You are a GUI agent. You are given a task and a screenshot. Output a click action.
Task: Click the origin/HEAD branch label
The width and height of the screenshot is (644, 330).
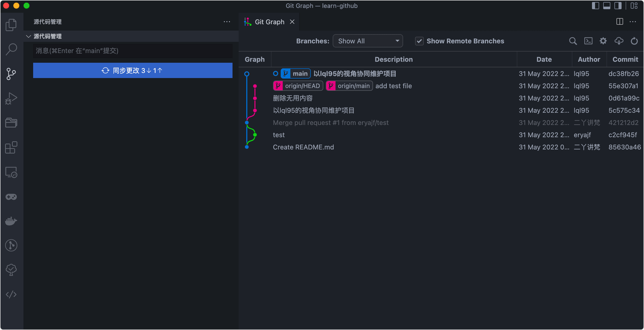298,86
